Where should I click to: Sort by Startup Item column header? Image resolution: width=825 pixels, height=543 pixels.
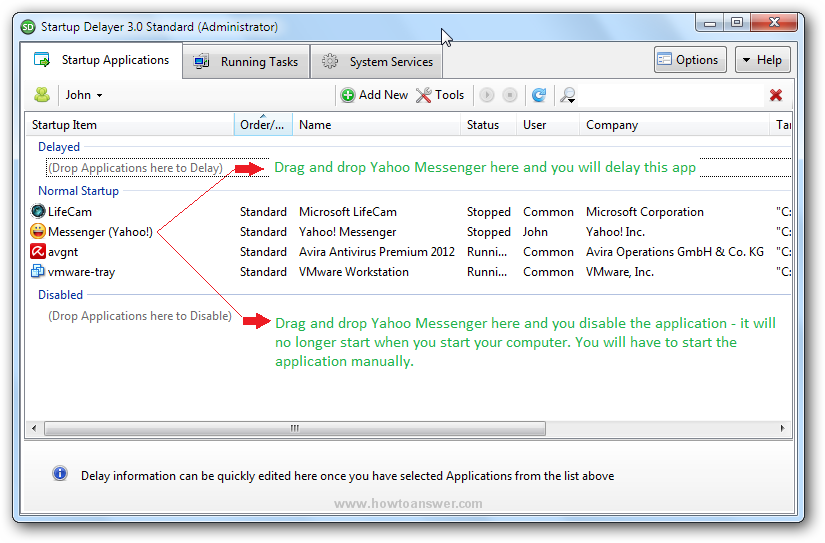[x=129, y=125]
